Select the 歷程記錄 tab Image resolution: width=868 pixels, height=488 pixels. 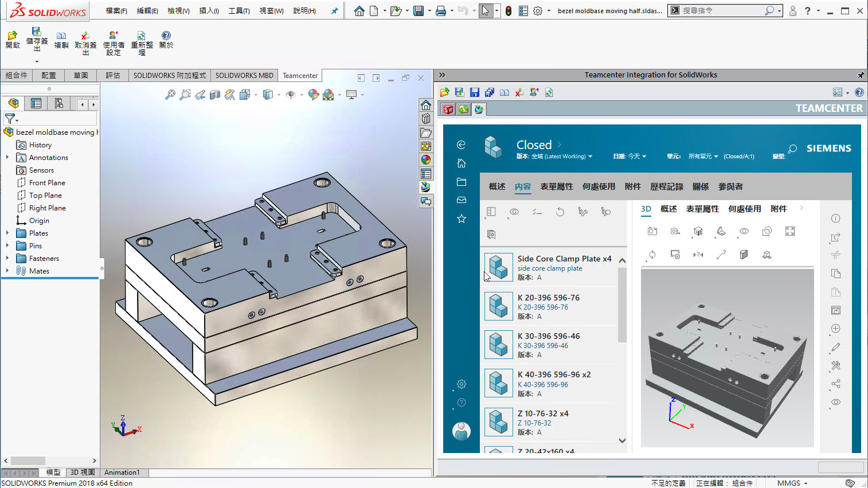coord(667,186)
